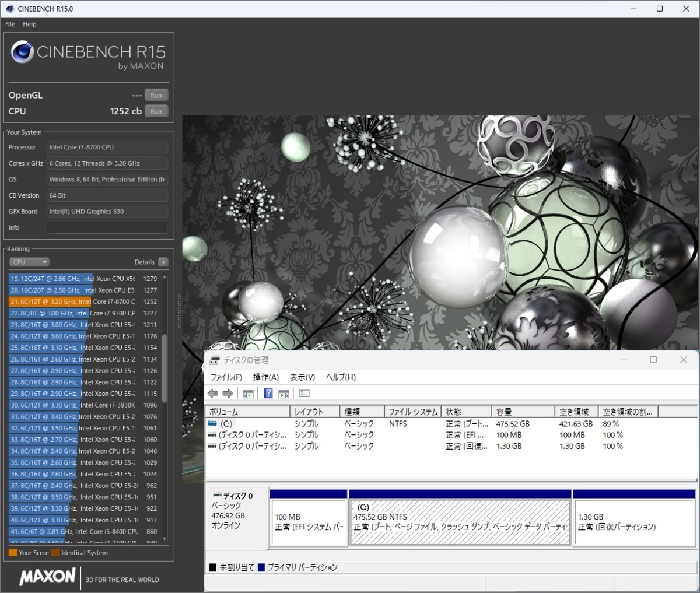700x593 pixels.
Task: Click the MAXON logo at bottom
Action: (x=47, y=577)
